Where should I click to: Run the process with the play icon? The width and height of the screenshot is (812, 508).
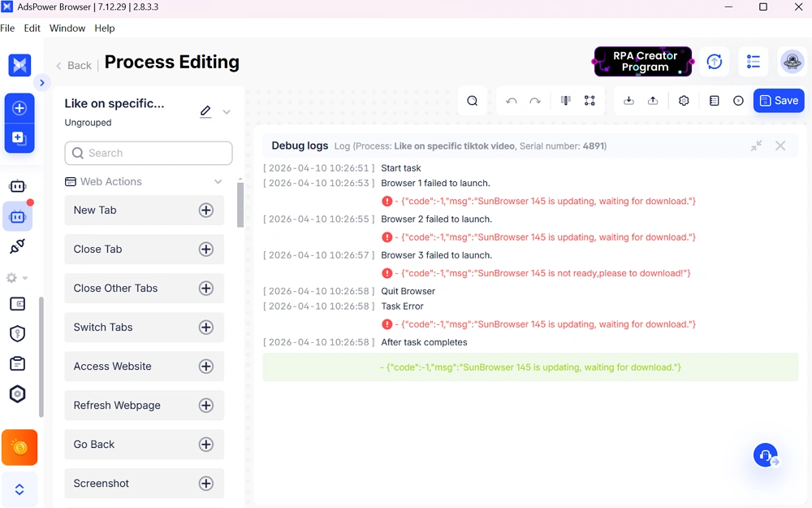[x=738, y=101]
